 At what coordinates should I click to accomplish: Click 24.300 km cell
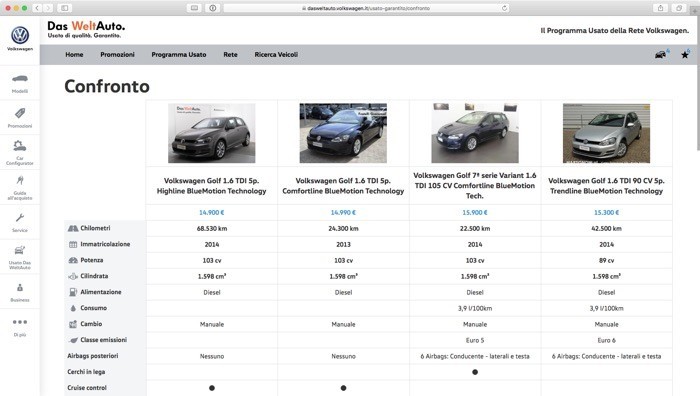click(x=343, y=229)
